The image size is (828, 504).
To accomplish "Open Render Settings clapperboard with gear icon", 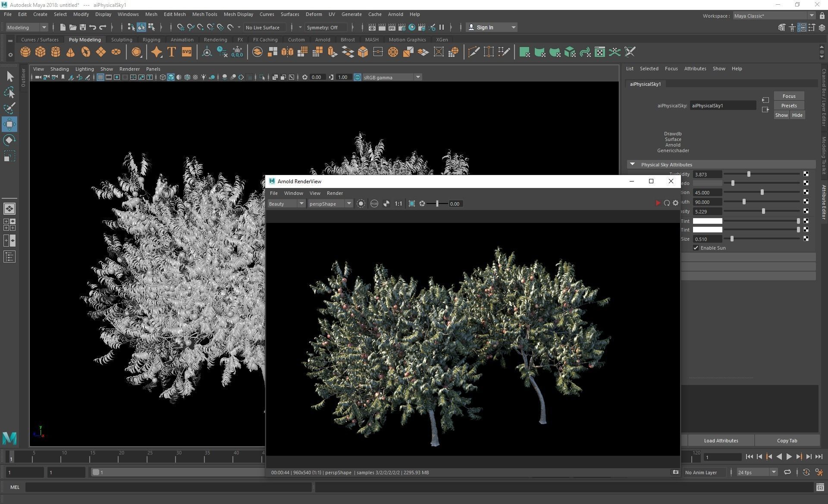I will click(x=401, y=27).
